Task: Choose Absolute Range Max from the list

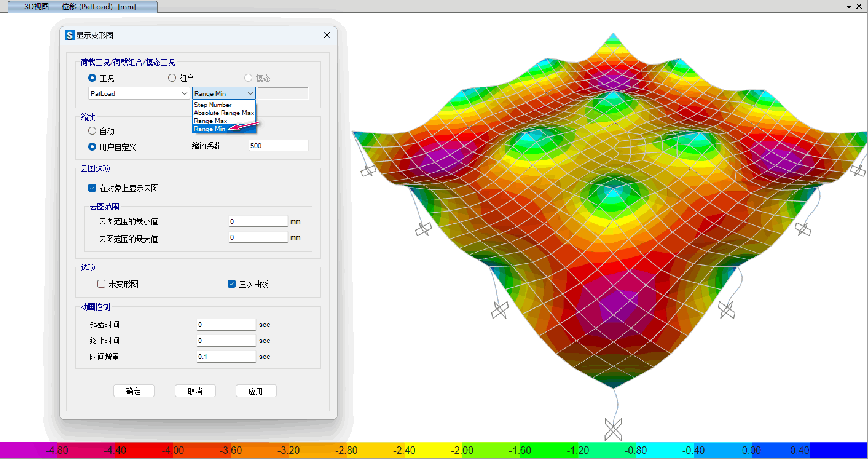Action: coord(224,113)
